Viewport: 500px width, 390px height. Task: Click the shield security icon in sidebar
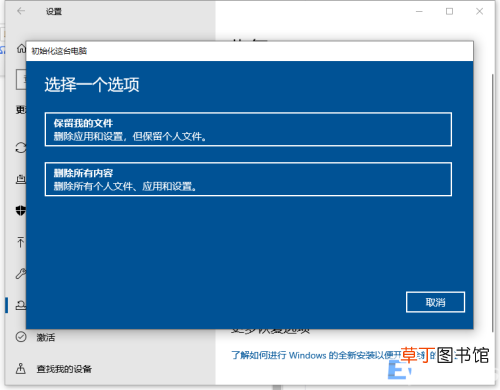(x=21, y=210)
